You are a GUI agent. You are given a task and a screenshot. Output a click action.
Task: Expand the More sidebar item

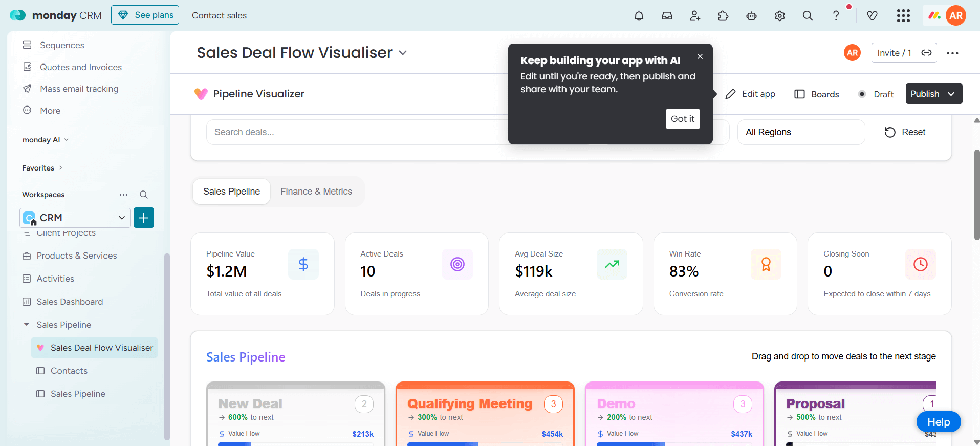click(x=50, y=111)
